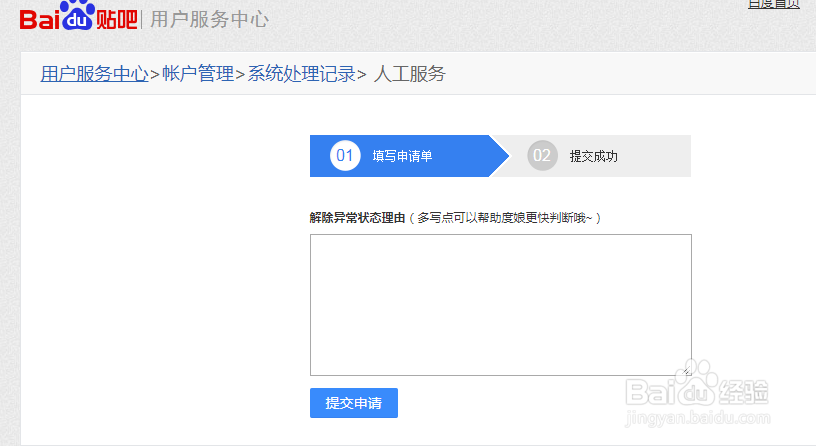Focus the reason text area
The height and width of the screenshot is (446, 816).
500,304
